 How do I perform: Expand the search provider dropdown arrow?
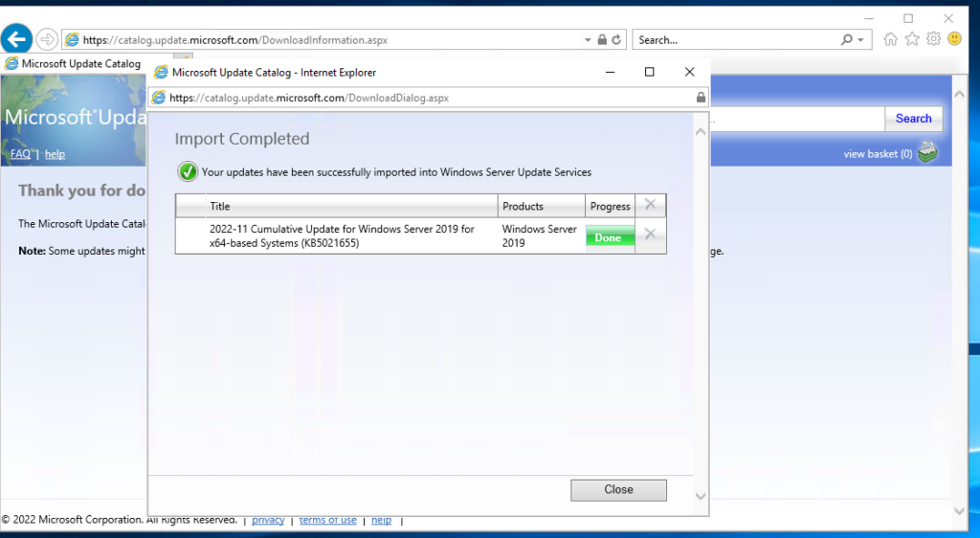point(860,40)
